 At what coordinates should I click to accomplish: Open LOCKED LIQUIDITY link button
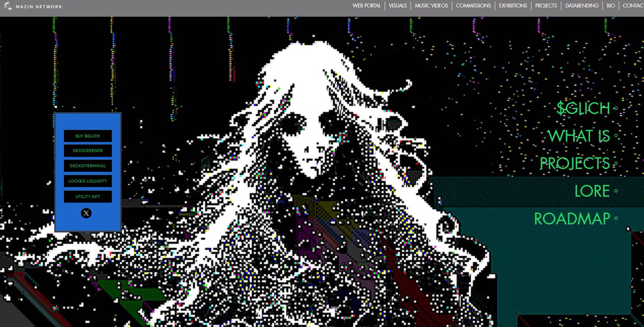(x=88, y=181)
